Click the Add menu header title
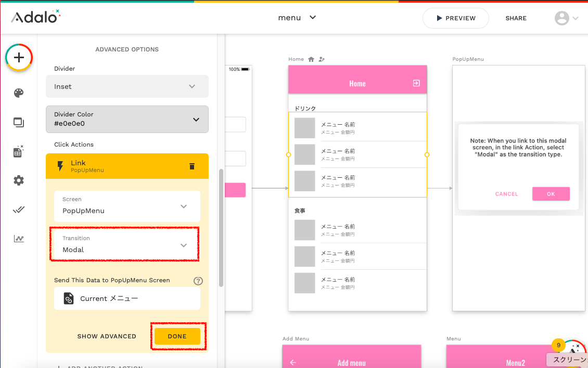Viewport: 588px width, 368px height. coord(351,363)
